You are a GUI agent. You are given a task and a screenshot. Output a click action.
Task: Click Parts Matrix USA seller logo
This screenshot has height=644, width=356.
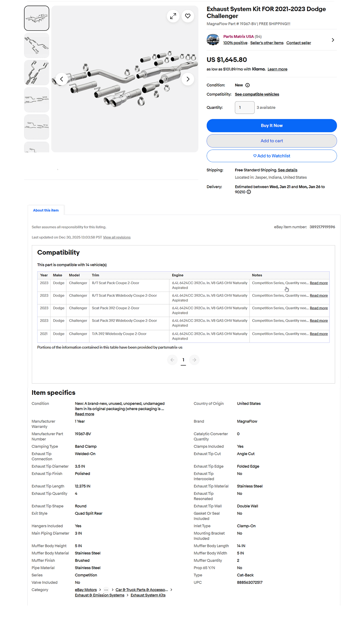[213, 40]
